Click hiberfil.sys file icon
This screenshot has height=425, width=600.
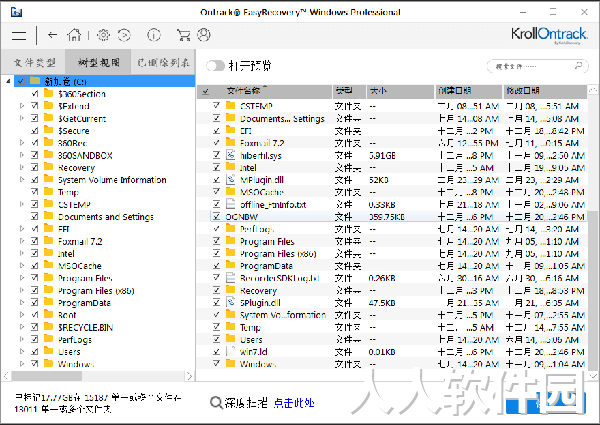[230, 155]
